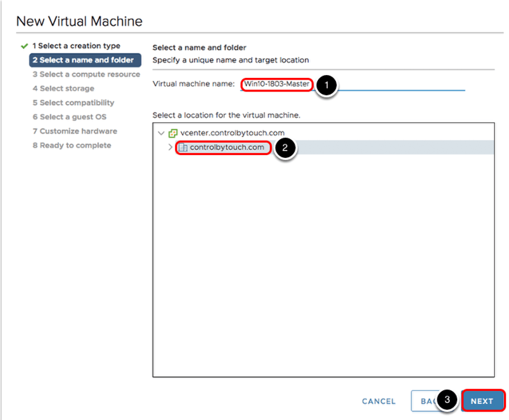Image resolution: width=509 pixels, height=420 pixels.
Task: Select the vcenter.controlbytouch.com tree label
Action: (233, 133)
